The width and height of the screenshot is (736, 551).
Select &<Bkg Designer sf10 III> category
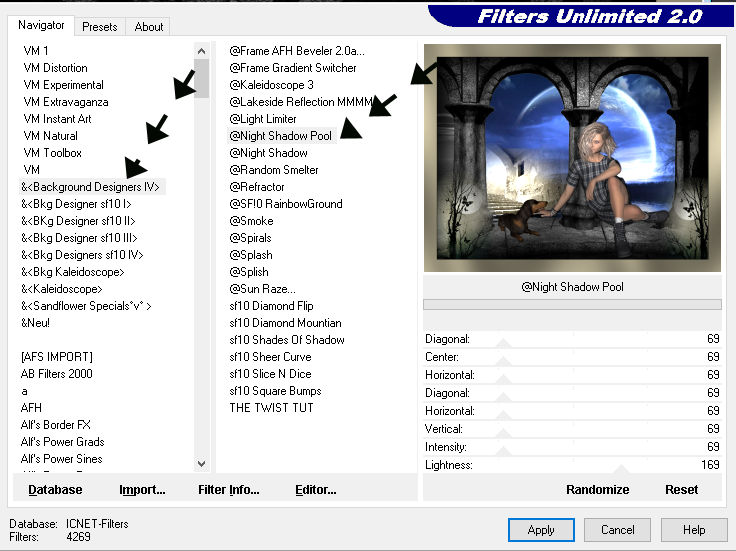point(79,237)
